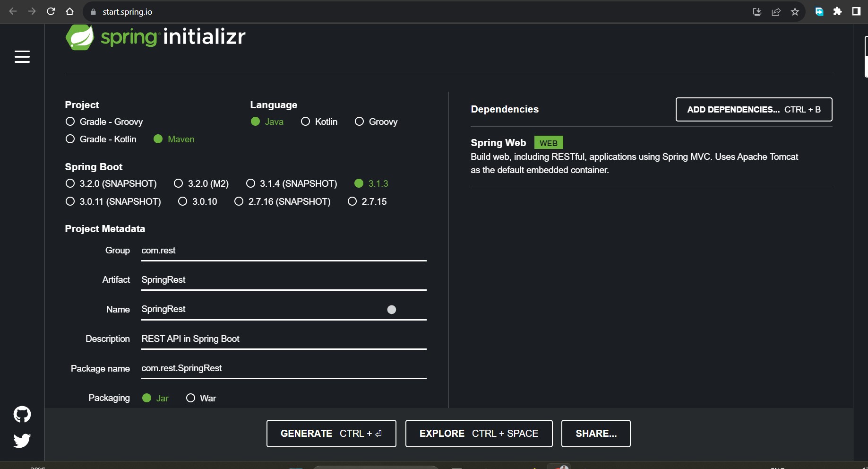Select Spring Boot 3.1.4 (SNAPSHOT)
This screenshot has height=469, width=868.
292,183
